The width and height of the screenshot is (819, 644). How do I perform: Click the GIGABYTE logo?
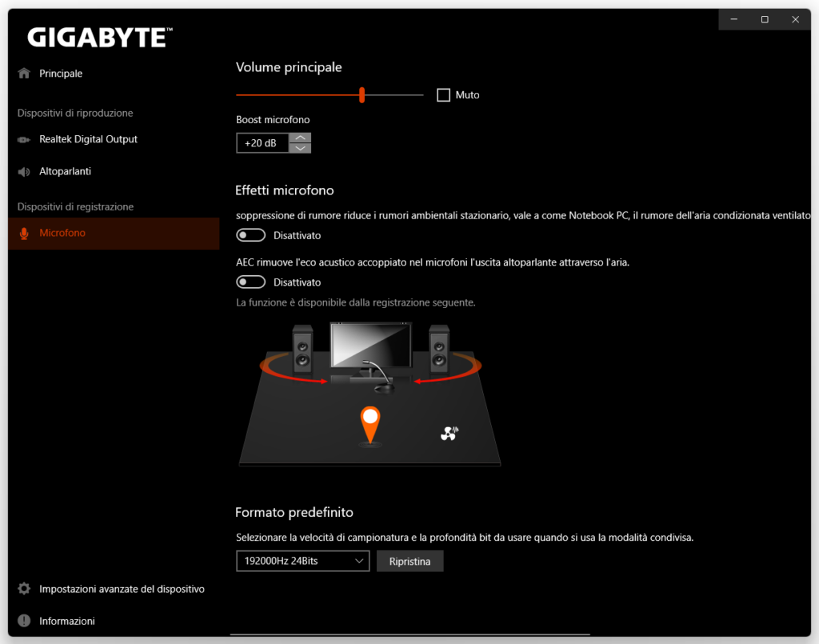(99, 37)
